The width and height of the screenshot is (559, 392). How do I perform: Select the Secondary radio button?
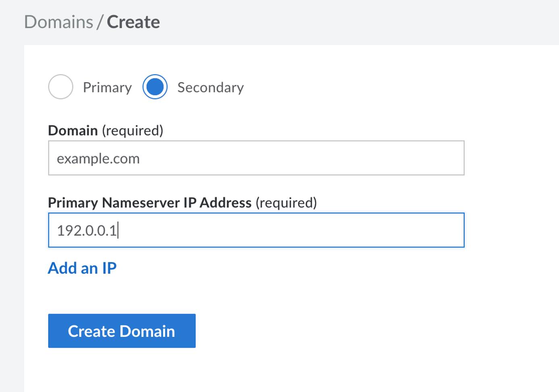tap(155, 87)
